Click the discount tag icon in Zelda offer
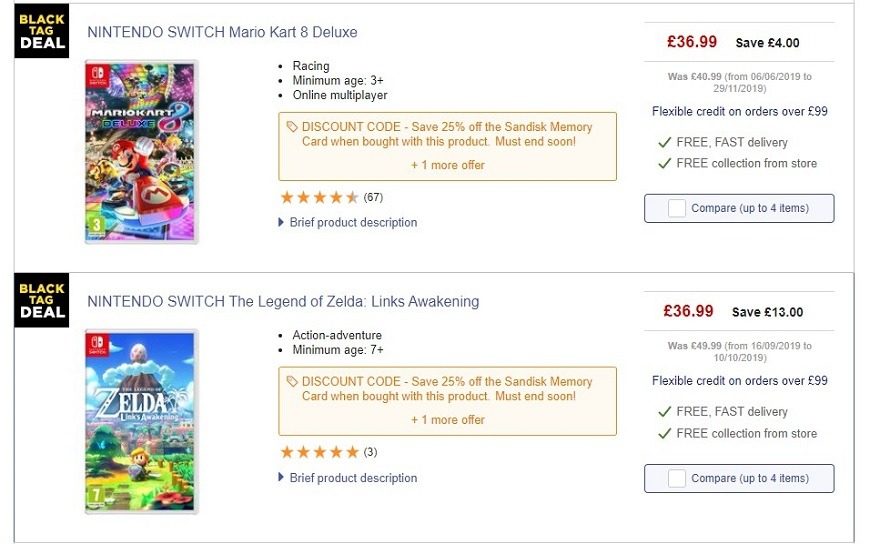Image resolution: width=880 pixels, height=544 pixels. [292, 382]
